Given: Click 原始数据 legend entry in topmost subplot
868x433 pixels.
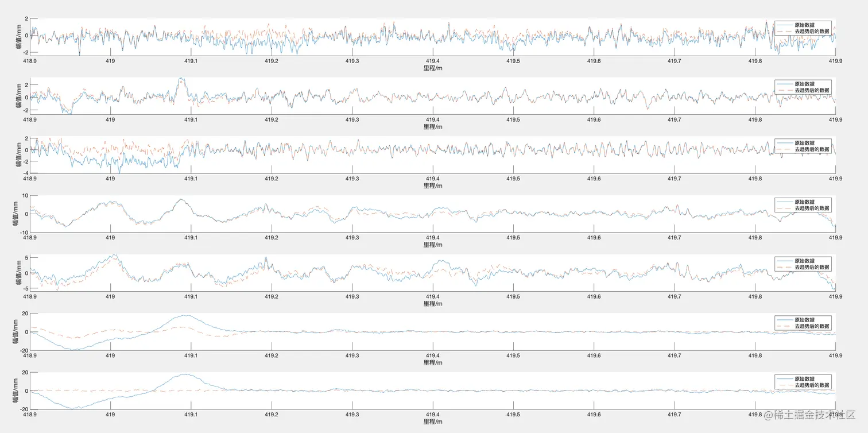Looking at the screenshot, I should tap(804, 25).
